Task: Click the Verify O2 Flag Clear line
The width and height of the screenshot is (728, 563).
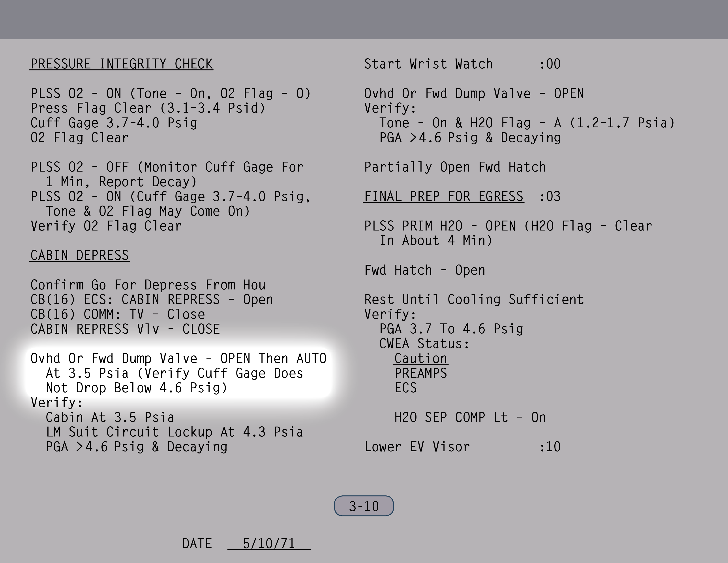Action: [106, 226]
